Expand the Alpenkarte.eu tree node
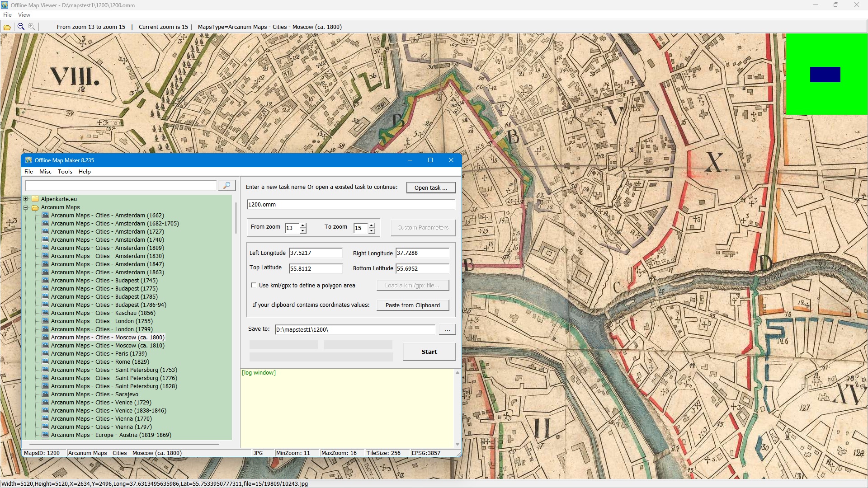 point(26,199)
